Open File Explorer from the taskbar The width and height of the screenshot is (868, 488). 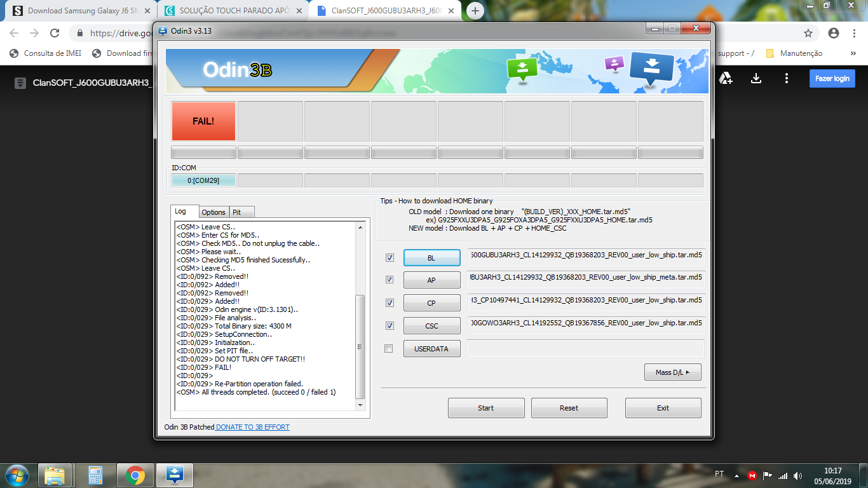[55, 475]
